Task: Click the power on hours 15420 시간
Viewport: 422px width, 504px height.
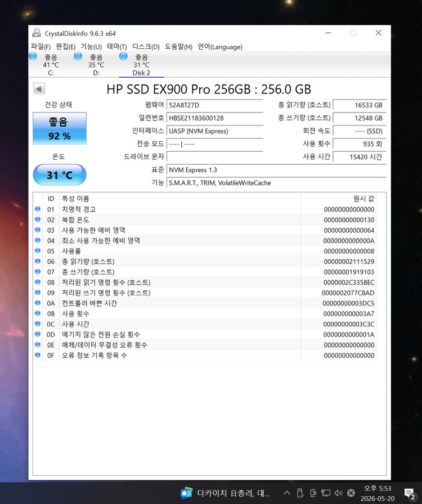Action: click(360, 157)
